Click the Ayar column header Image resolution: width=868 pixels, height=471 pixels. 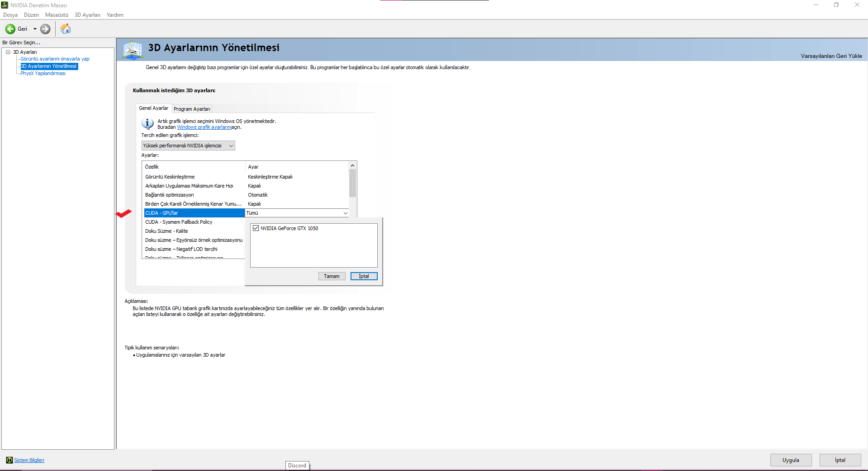(297, 167)
